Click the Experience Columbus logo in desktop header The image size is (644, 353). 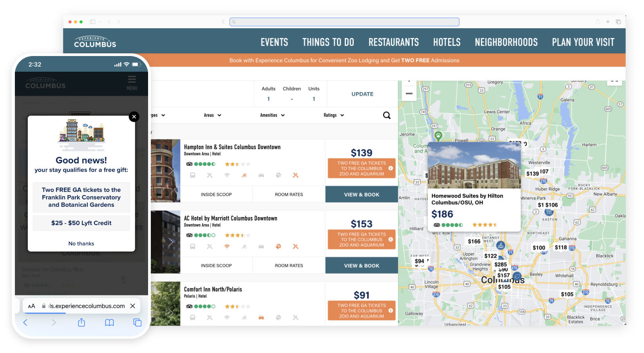95,42
